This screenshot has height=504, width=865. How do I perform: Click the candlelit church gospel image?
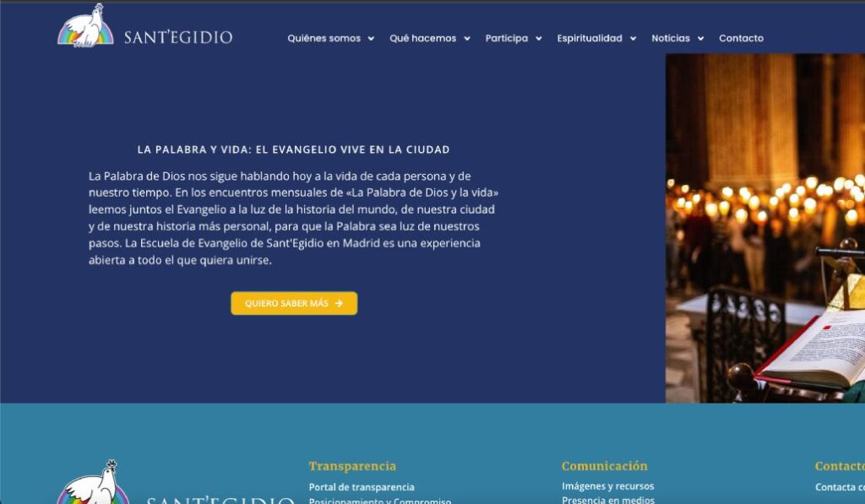[x=764, y=228]
